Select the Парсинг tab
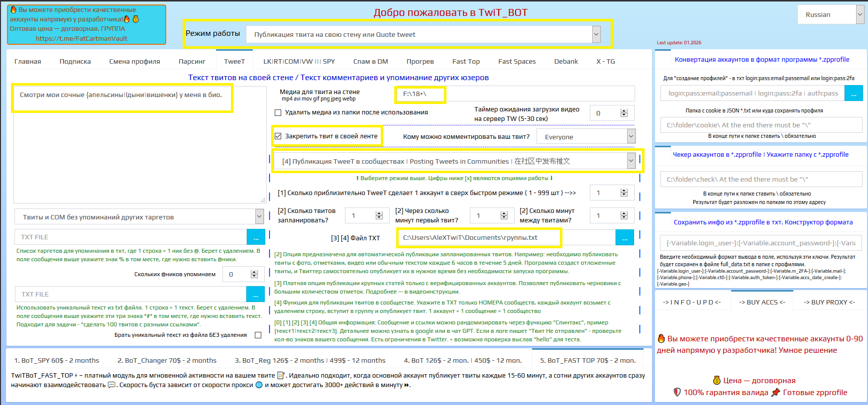 (192, 61)
